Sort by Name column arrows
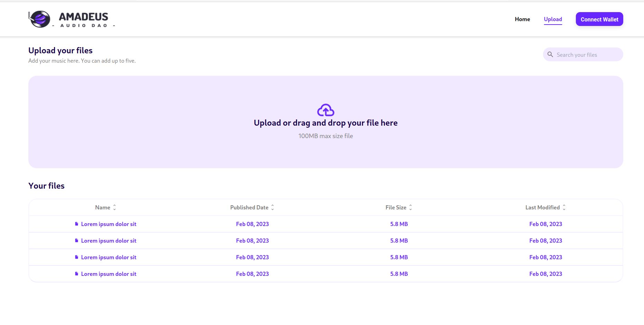This screenshot has height=325, width=644. point(114,207)
